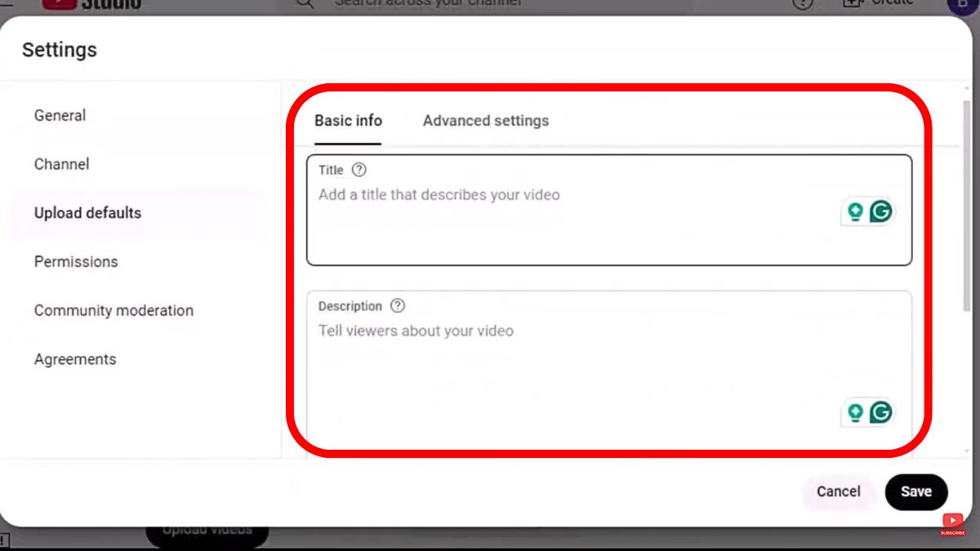Switch to the Advanced settings tab

pyautogui.click(x=486, y=121)
